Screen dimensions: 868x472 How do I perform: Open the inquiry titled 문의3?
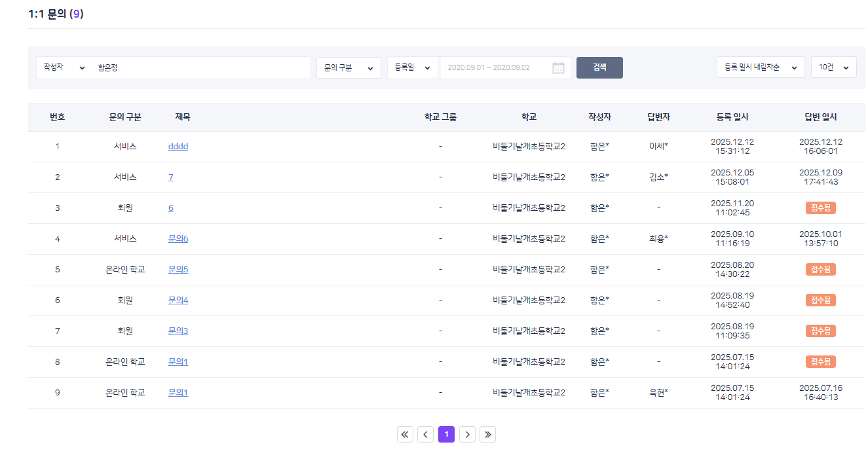178,331
